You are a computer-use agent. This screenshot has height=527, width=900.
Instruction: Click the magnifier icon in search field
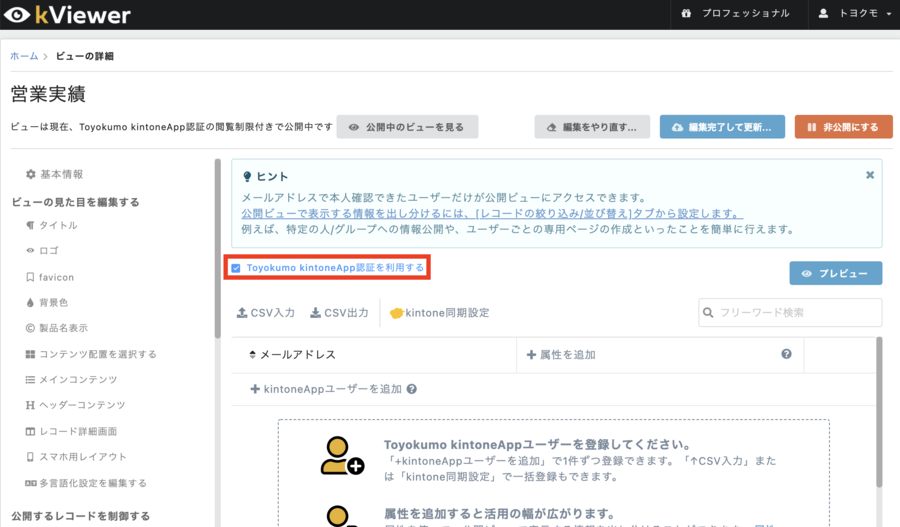click(x=708, y=312)
